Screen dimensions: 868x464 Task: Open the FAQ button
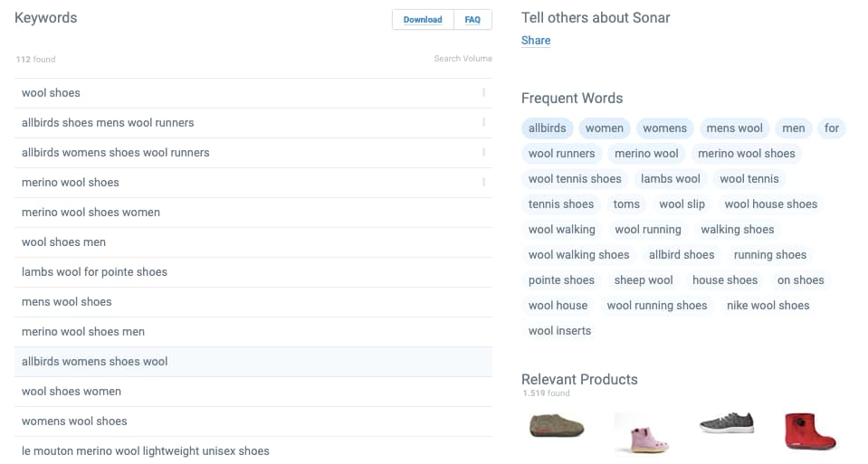pos(472,19)
